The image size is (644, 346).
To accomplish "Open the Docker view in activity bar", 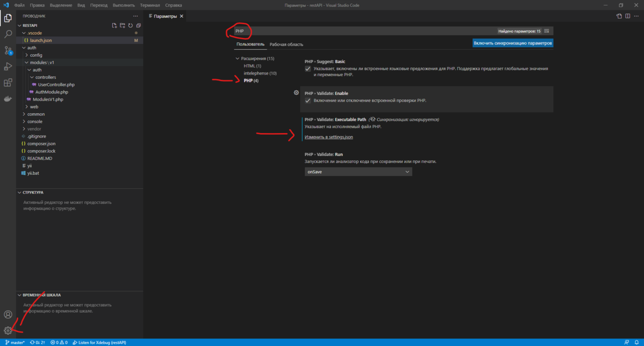I will [x=8, y=98].
